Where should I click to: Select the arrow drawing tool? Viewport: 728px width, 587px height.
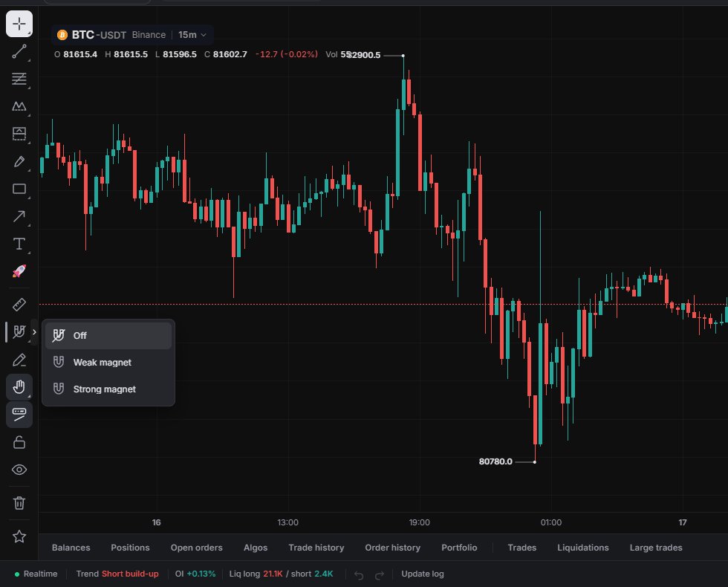click(19, 216)
